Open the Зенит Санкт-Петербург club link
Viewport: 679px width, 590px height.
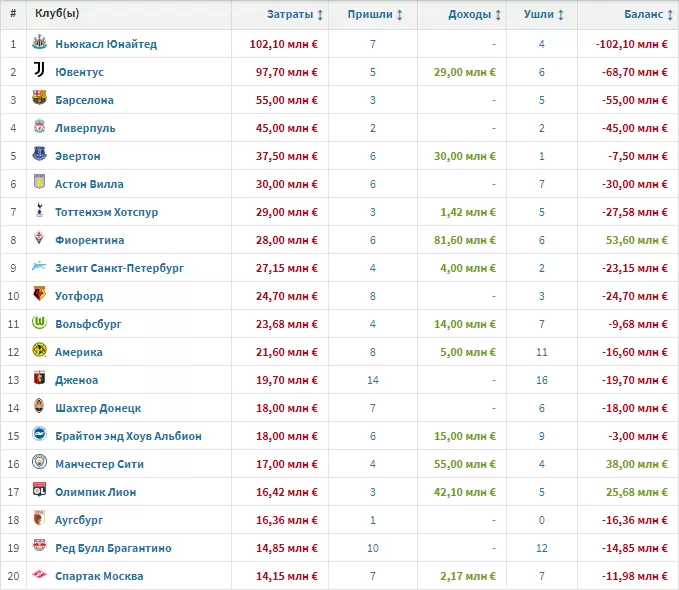120,268
